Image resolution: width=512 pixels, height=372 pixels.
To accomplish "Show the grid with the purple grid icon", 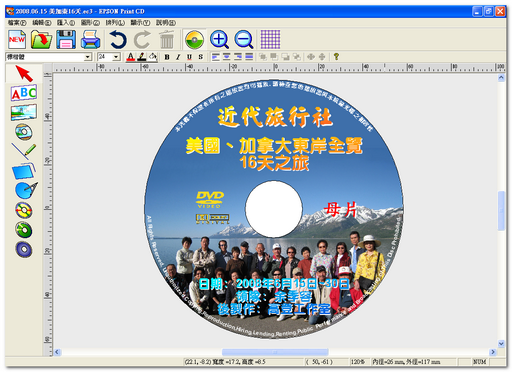I will coord(270,39).
